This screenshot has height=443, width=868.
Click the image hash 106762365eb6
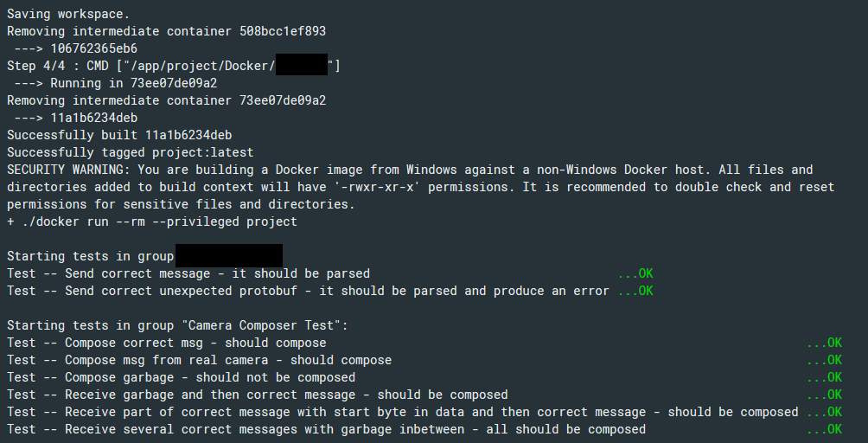coord(93,48)
